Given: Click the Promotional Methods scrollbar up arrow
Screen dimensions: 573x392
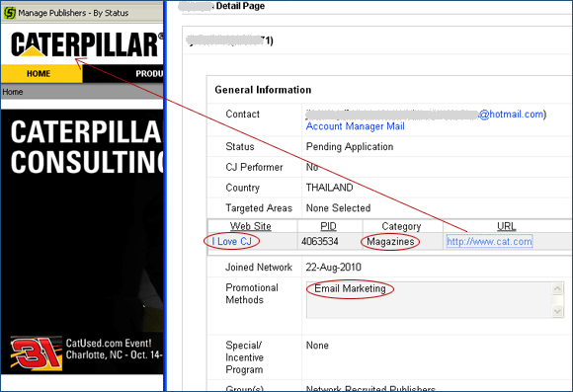Looking at the screenshot, I should [557, 288].
